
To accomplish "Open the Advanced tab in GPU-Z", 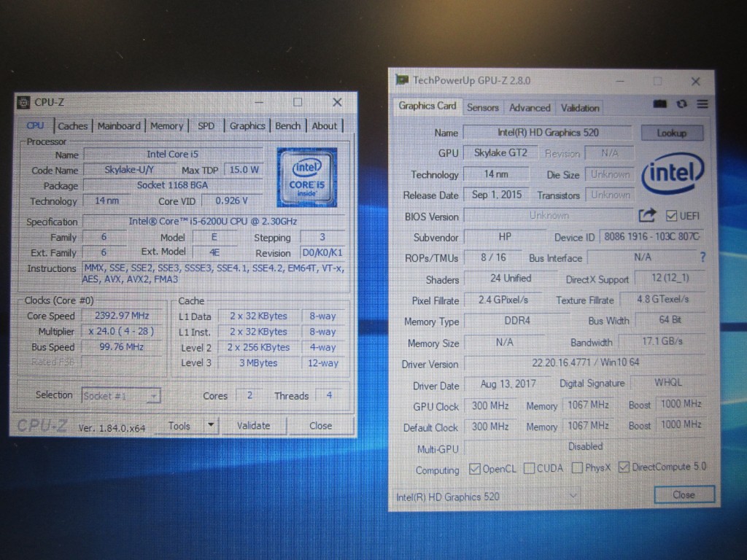I will coord(530,107).
